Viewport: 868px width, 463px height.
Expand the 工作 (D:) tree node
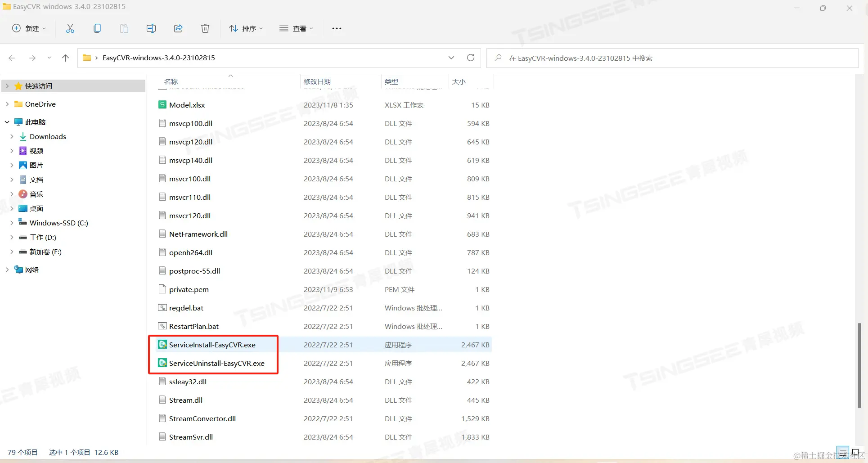pyautogui.click(x=12, y=237)
